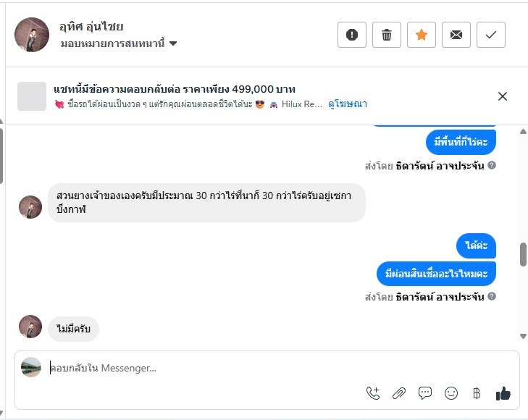Open อุทิศ อุ่นไชย profile picture in header
The height and width of the screenshot is (420, 528).
30,35
